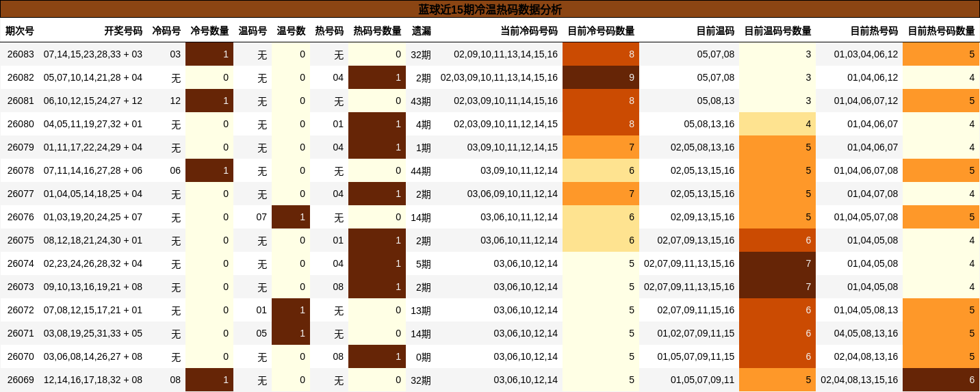Click current cold numbers 02,09,10,11,13,14,15,16
The image size is (980, 392).
[x=506, y=54]
